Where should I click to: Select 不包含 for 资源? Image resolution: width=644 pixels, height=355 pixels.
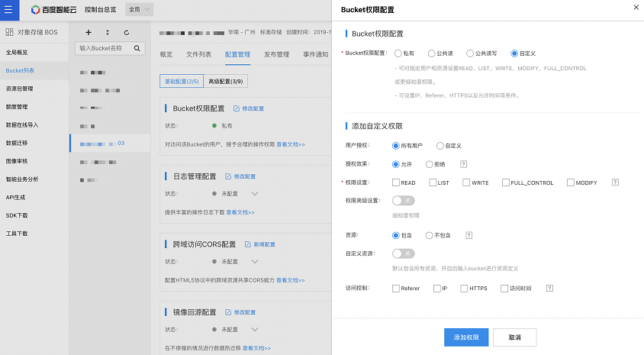click(429, 235)
